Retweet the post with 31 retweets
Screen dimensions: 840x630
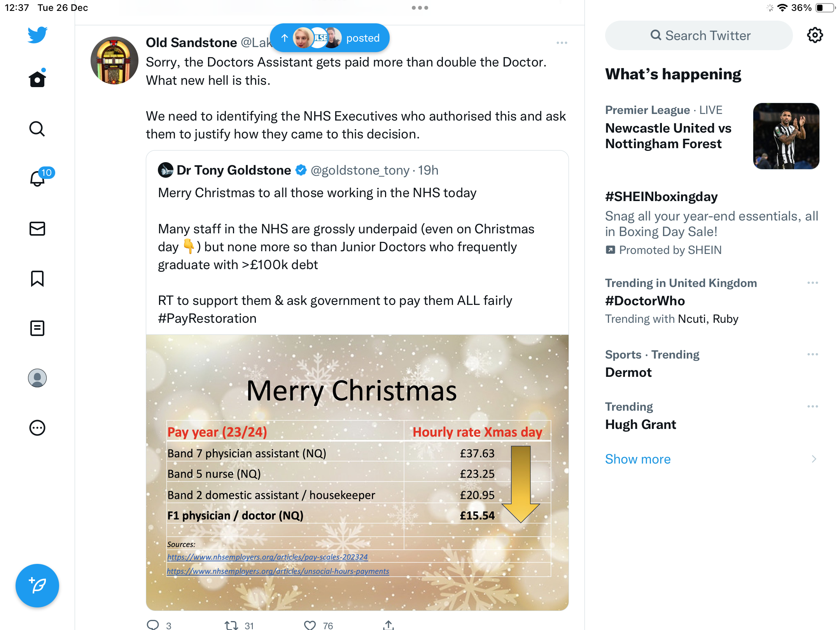[231, 625]
